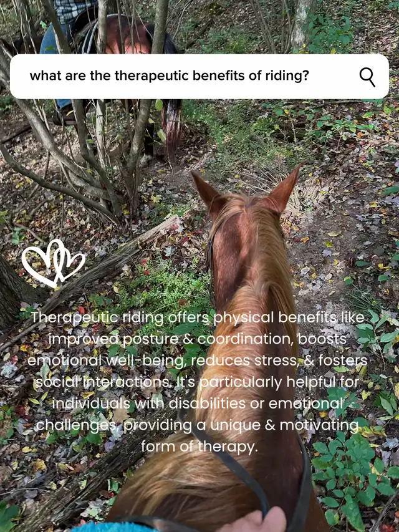Click the blue sleeve at bottom edge

coord(112,527)
